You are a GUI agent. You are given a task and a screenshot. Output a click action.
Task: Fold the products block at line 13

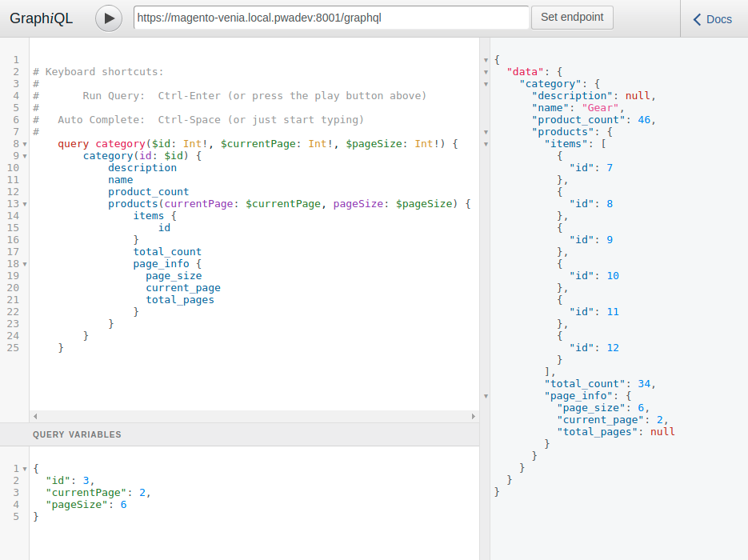pyautogui.click(x=25, y=204)
